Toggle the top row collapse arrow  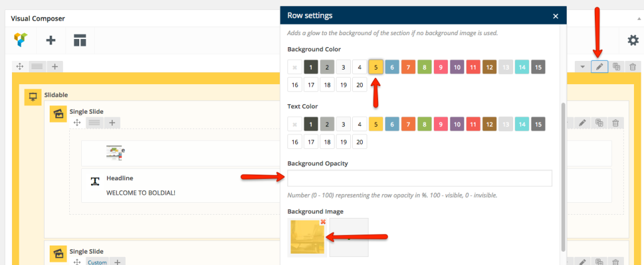(583, 67)
